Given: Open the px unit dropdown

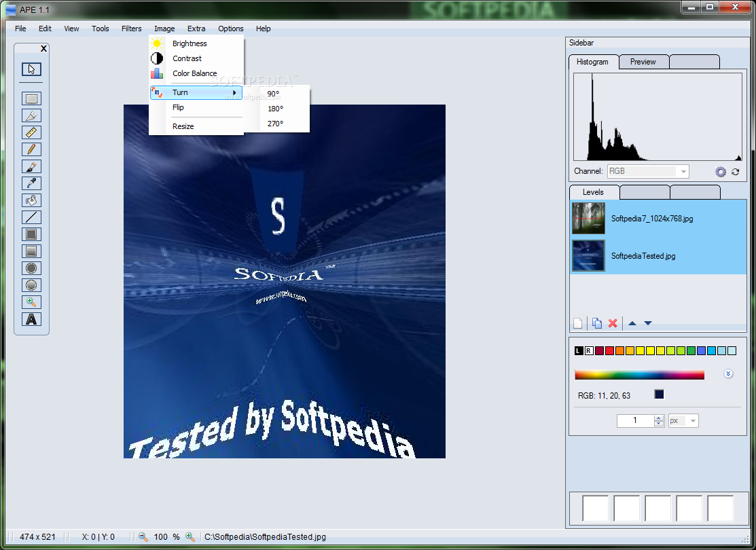Looking at the screenshot, I should [683, 421].
